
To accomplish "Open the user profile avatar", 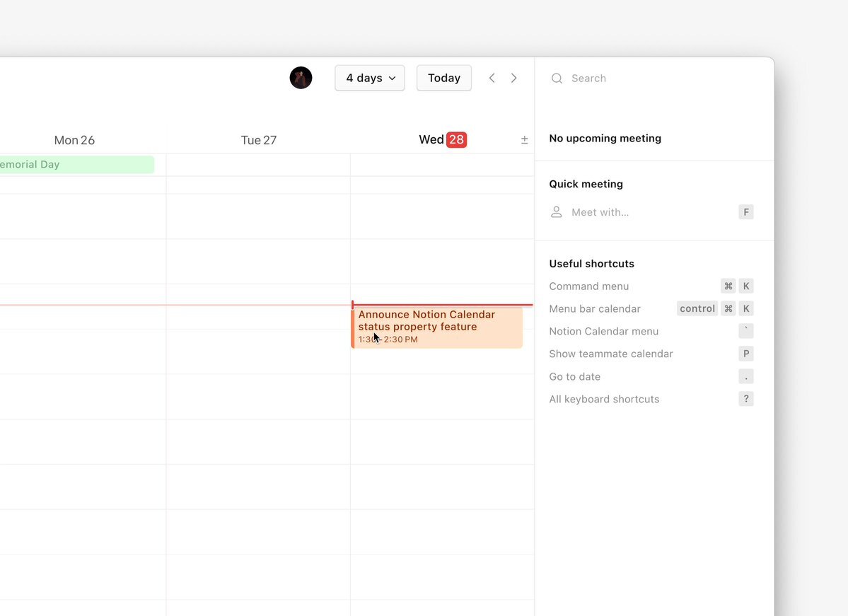I will pos(301,78).
